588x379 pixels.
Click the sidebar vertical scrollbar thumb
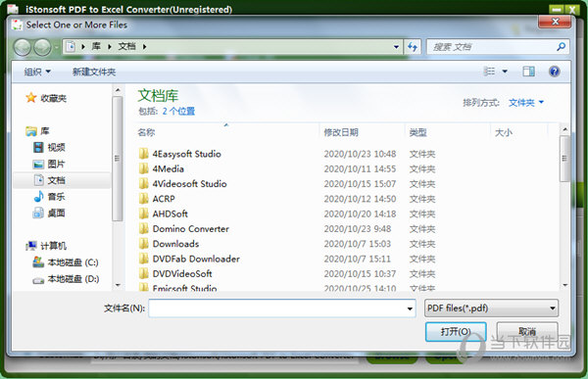click(x=117, y=159)
